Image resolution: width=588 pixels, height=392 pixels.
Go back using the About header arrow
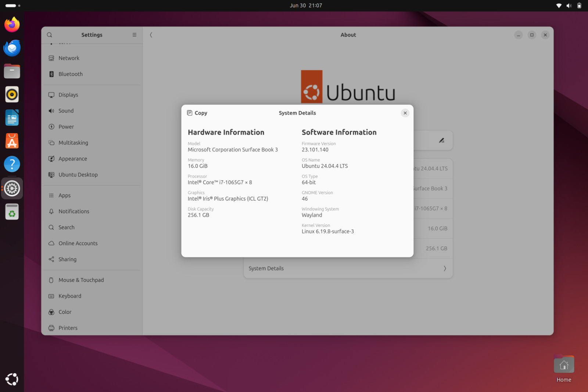(151, 35)
